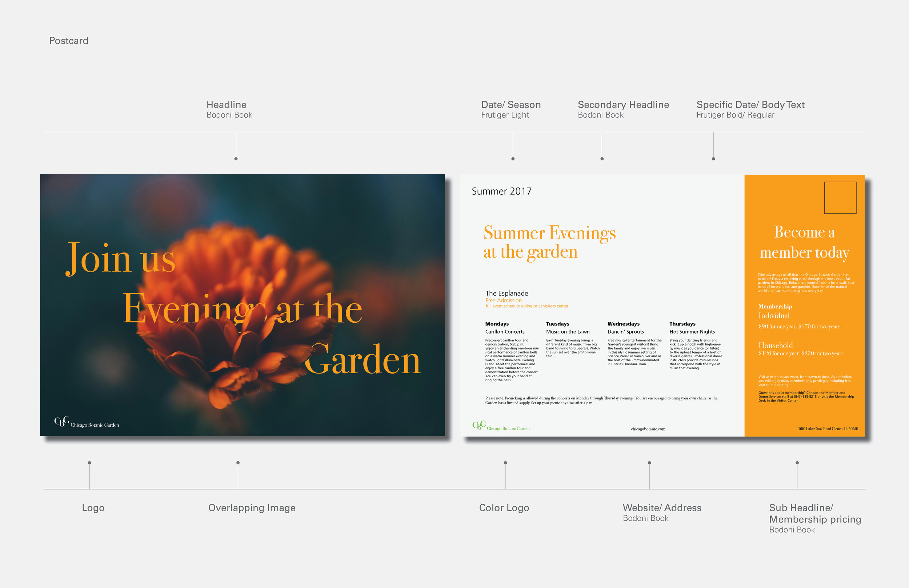
Task: Click the 'Summer 2017' date text
Action: point(501,191)
